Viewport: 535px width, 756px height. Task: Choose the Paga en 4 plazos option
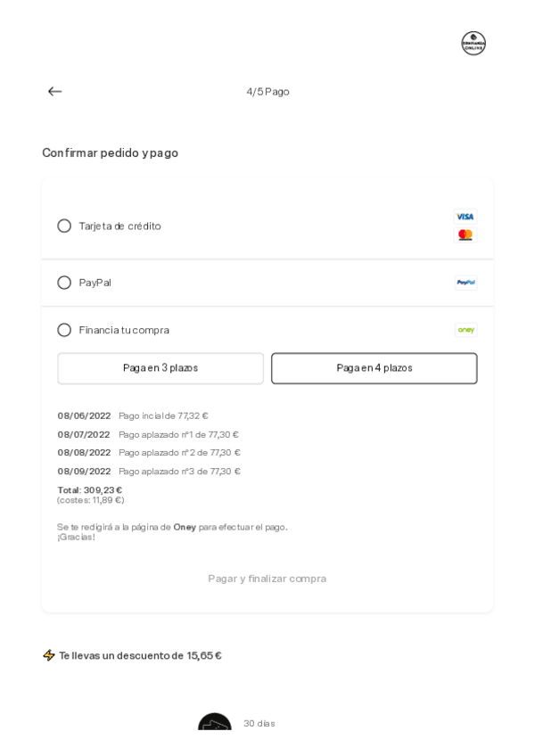[x=374, y=368]
